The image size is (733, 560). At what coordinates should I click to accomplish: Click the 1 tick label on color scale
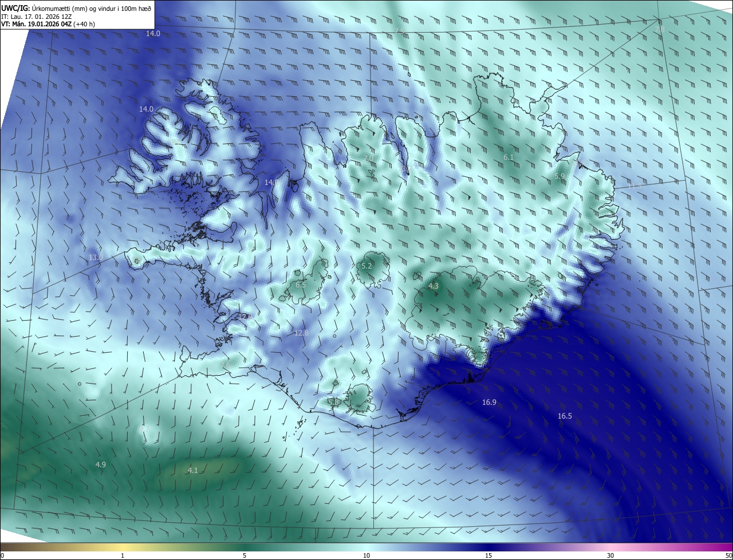[x=123, y=556]
